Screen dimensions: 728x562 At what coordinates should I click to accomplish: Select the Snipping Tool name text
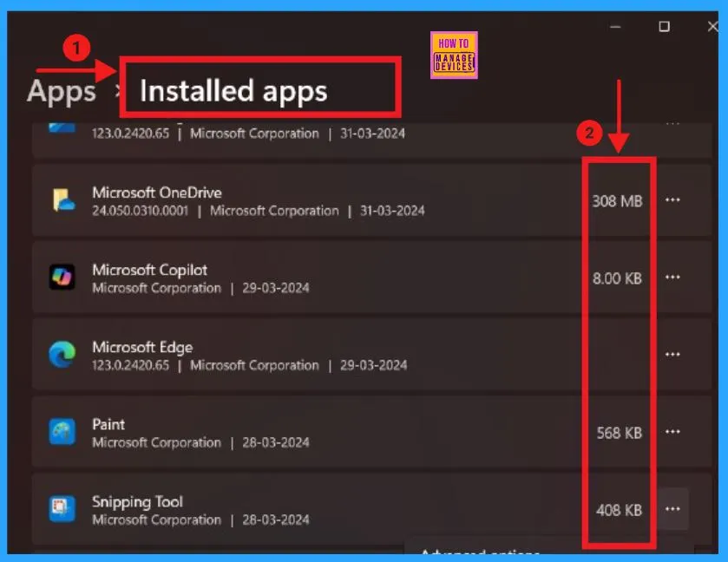137,501
